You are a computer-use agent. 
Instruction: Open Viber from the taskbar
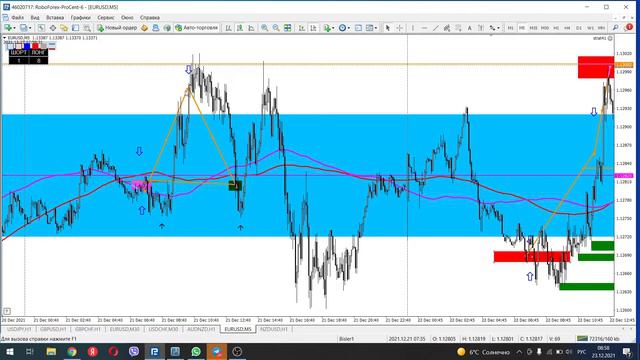(x=134, y=351)
